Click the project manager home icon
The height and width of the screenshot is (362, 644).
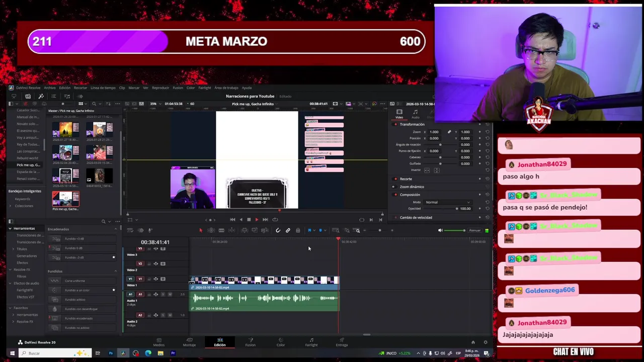[473, 342]
